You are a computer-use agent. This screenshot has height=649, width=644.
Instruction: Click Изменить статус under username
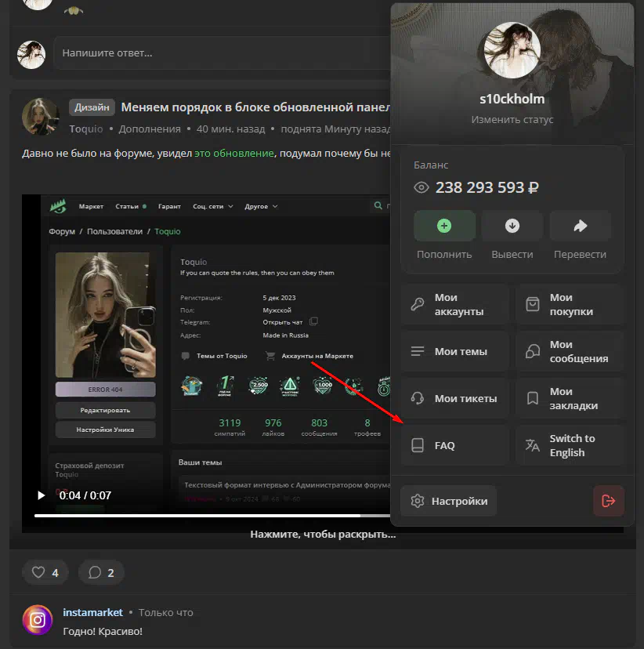click(x=512, y=120)
